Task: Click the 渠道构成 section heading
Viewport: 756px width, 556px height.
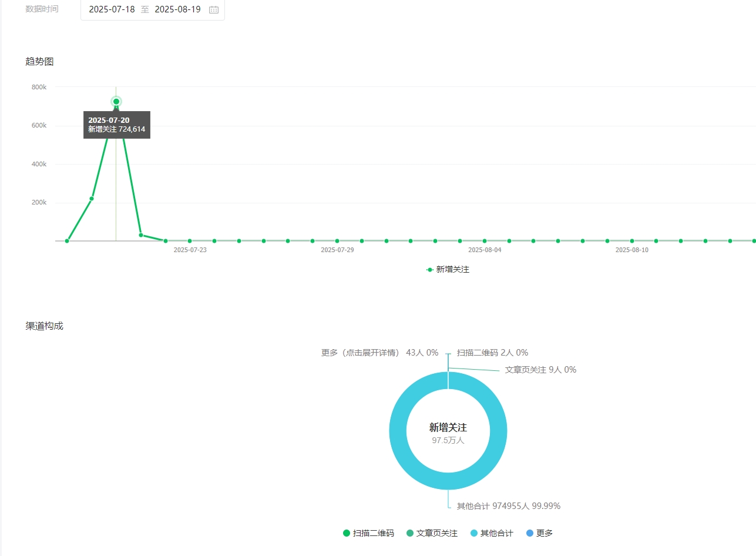Action: (x=45, y=326)
